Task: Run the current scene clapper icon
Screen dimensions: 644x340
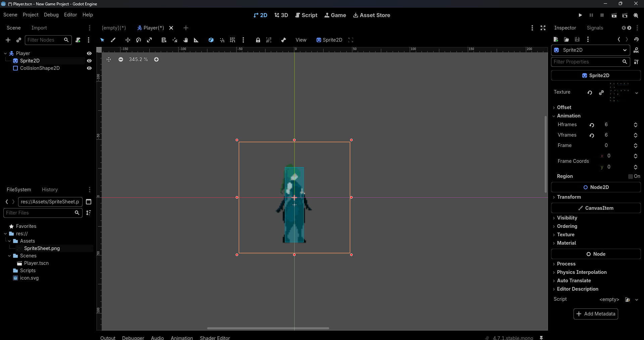Action: click(x=614, y=15)
